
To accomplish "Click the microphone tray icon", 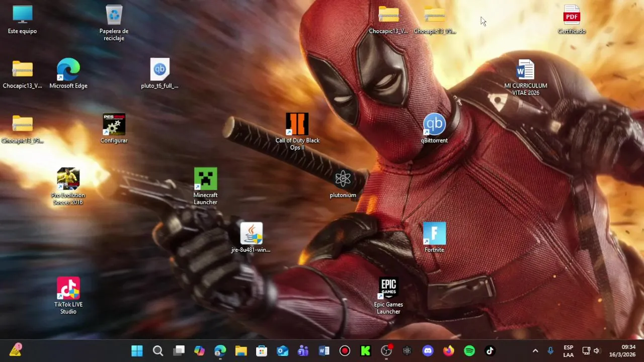I will (550, 351).
